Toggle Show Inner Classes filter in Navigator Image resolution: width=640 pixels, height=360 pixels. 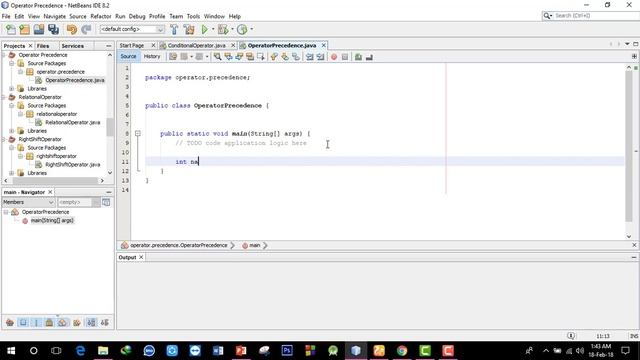point(62,322)
